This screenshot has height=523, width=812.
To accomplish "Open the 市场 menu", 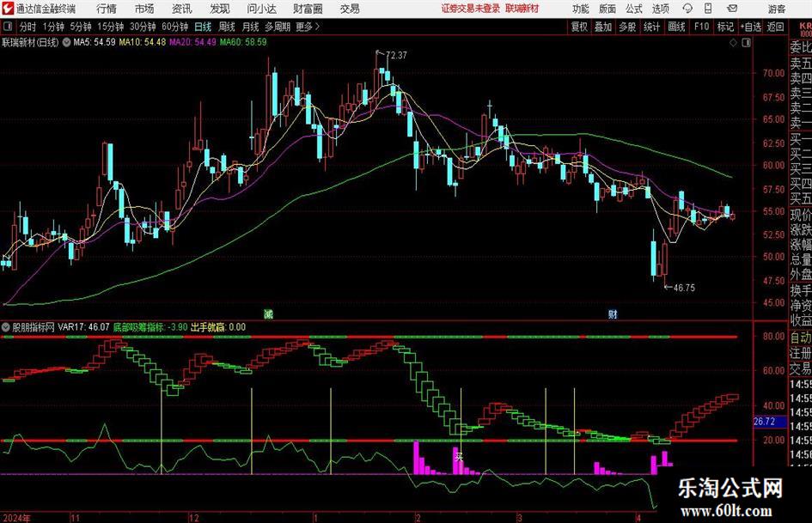I will (144, 9).
